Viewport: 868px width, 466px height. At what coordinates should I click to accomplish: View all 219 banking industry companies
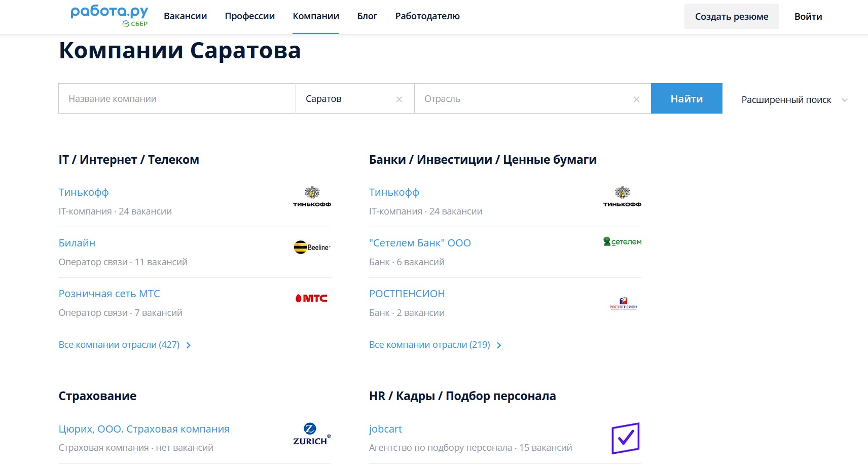[x=429, y=345]
